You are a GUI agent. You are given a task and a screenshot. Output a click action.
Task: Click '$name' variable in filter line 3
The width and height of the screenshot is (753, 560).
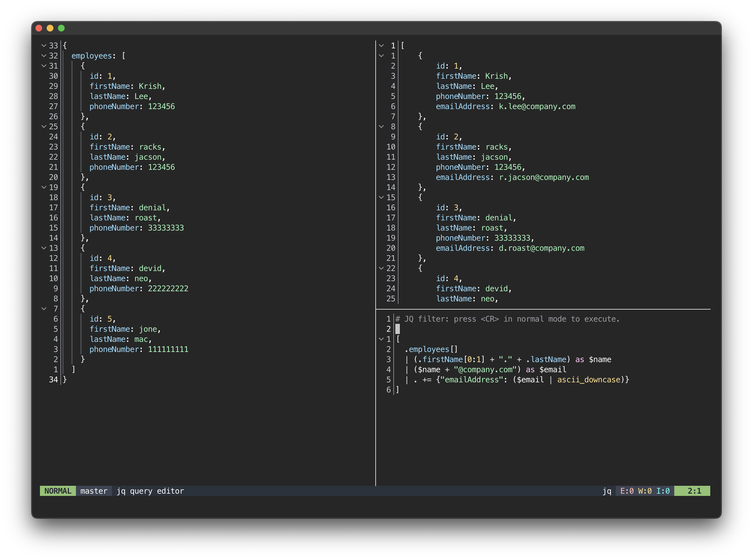click(x=600, y=359)
